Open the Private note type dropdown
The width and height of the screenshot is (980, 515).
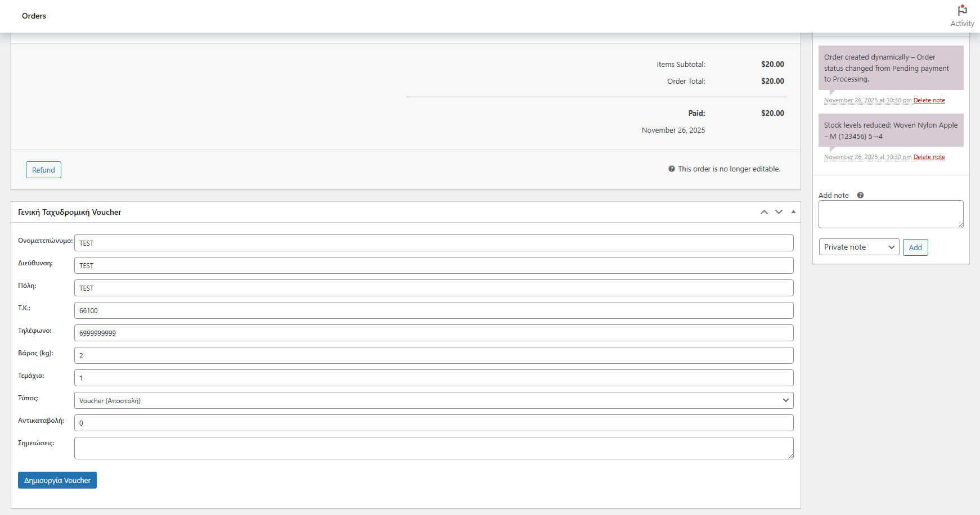coord(858,247)
